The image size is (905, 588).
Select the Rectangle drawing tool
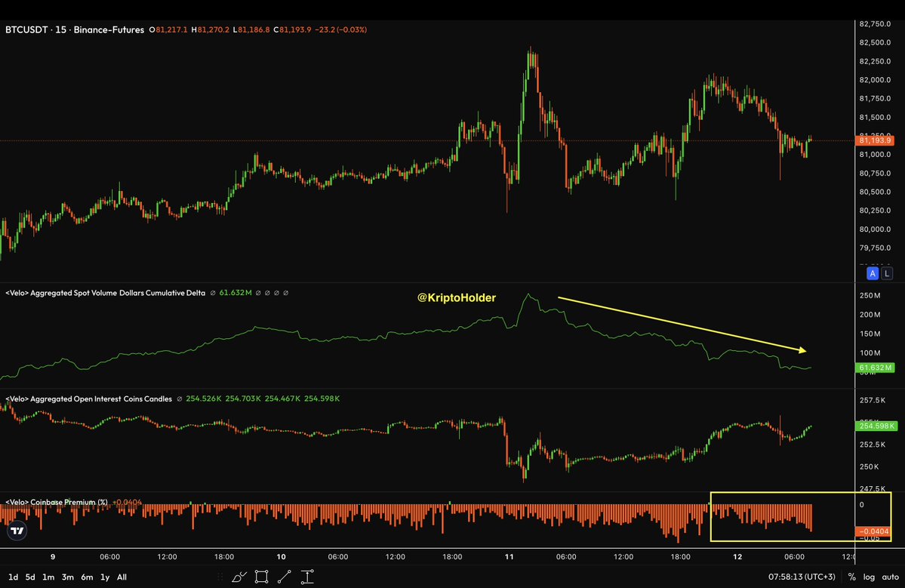click(261, 577)
